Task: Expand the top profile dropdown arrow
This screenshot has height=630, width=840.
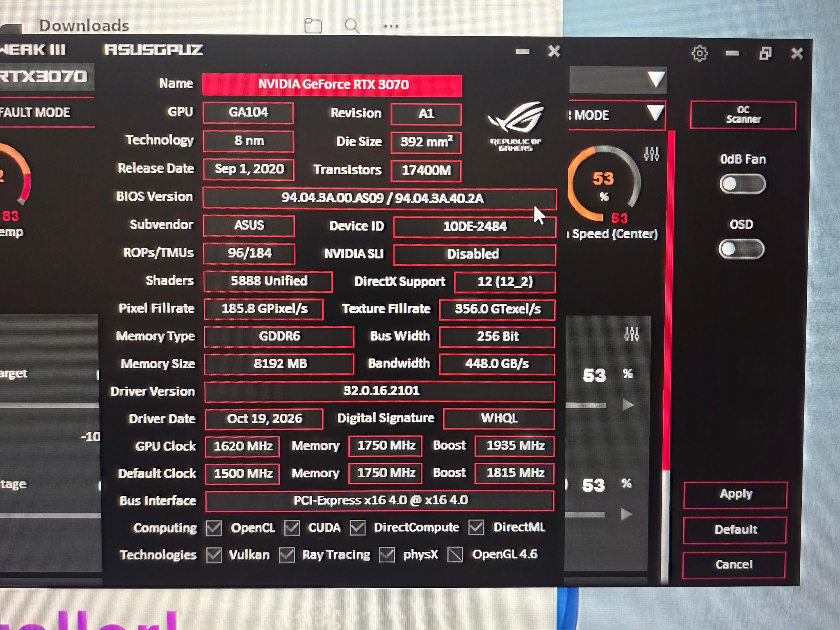Action: tap(655, 79)
